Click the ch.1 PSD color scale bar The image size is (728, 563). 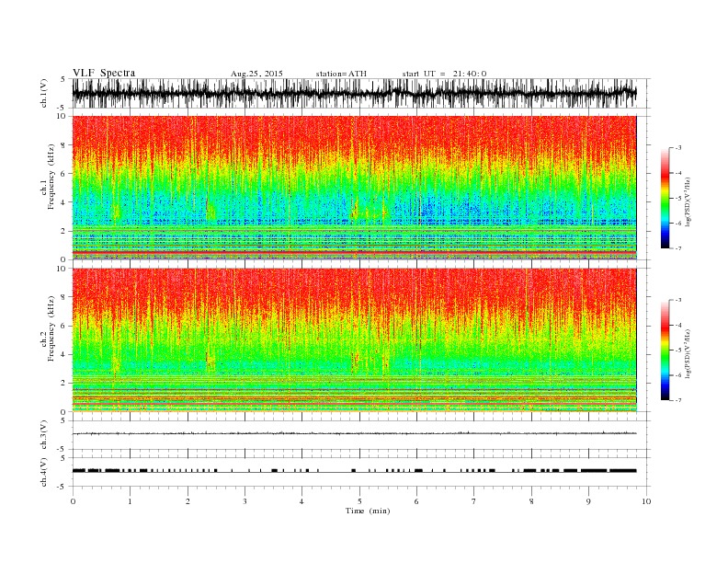point(665,198)
